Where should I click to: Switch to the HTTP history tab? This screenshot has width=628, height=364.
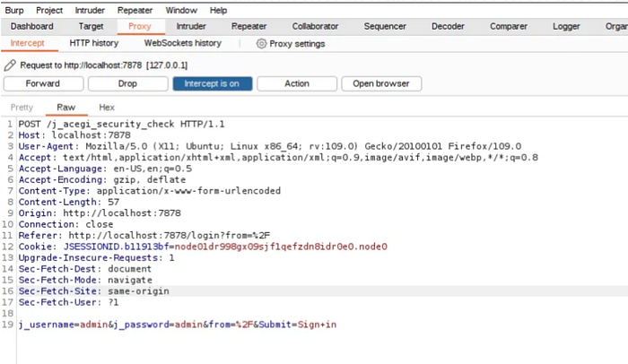pos(94,43)
